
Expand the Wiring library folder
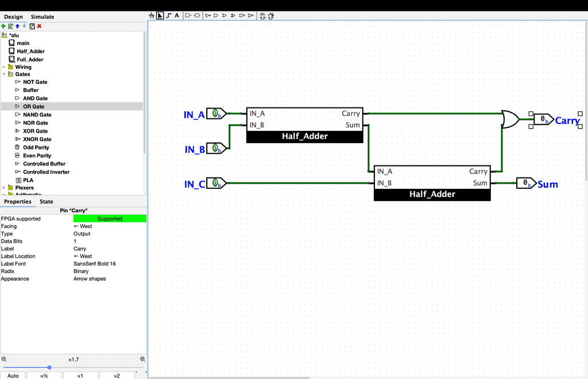click(4, 67)
